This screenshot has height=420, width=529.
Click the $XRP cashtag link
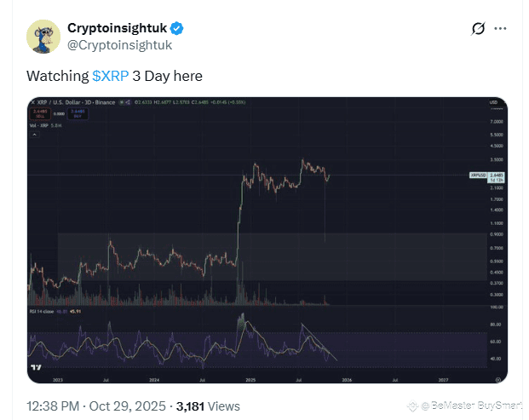pyautogui.click(x=111, y=76)
